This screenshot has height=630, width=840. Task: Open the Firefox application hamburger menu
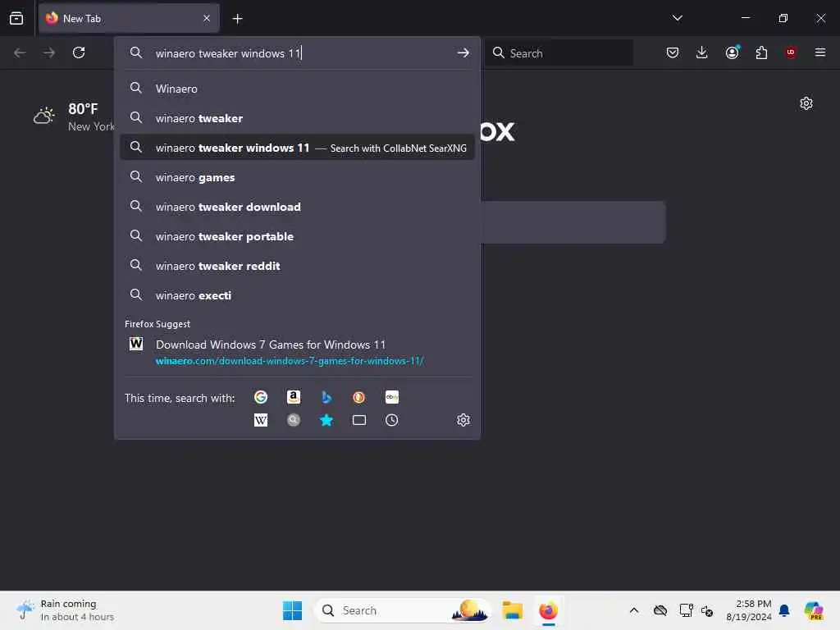820,52
